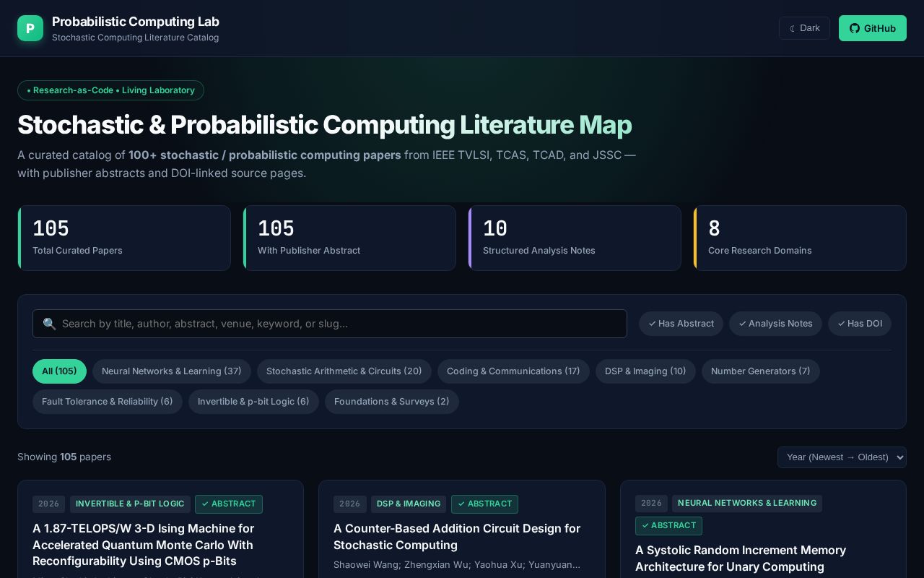Click the magnifier icon in search bar
924x578 pixels.
click(49, 324)
